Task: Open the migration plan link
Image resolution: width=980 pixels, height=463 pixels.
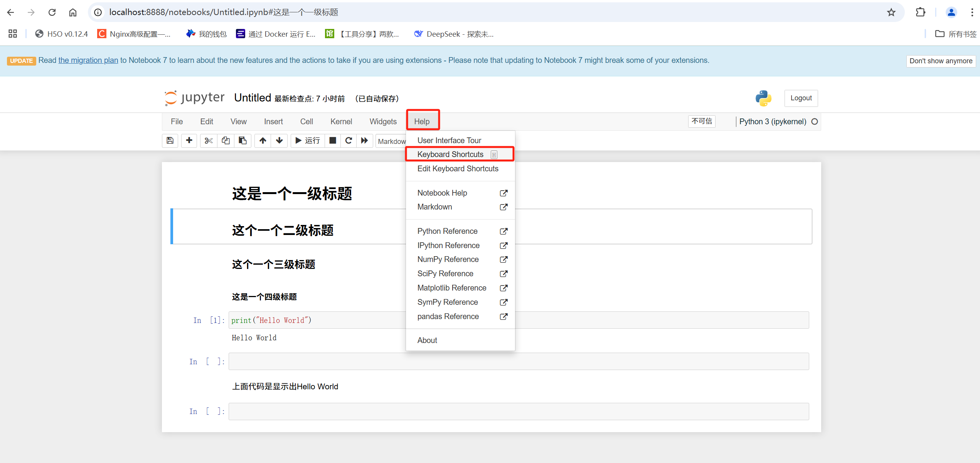Action: pos(88,60)
